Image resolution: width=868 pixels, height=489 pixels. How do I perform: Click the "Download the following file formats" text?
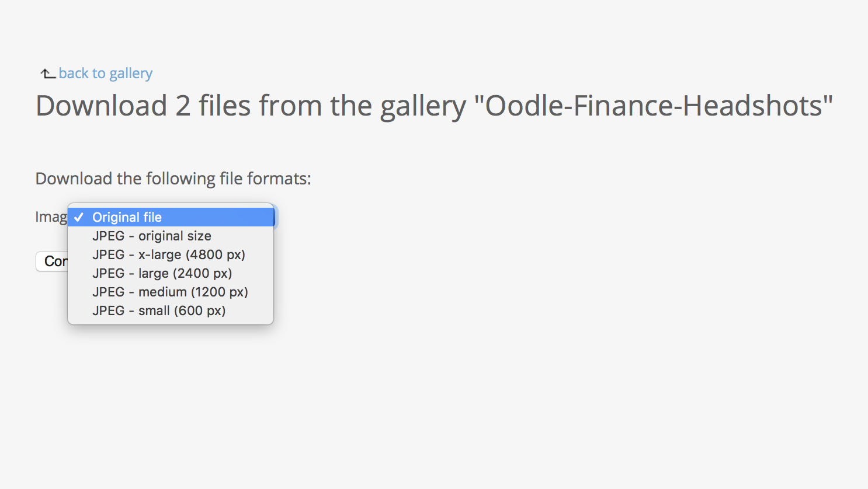pyautogui.click(x=173, y=179)
